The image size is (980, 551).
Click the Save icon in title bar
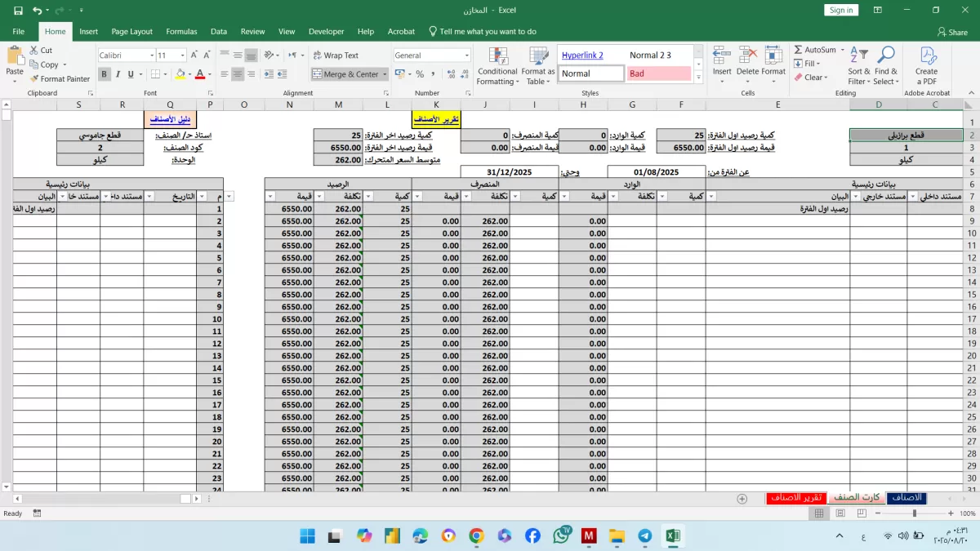click(x=18, y=11)
